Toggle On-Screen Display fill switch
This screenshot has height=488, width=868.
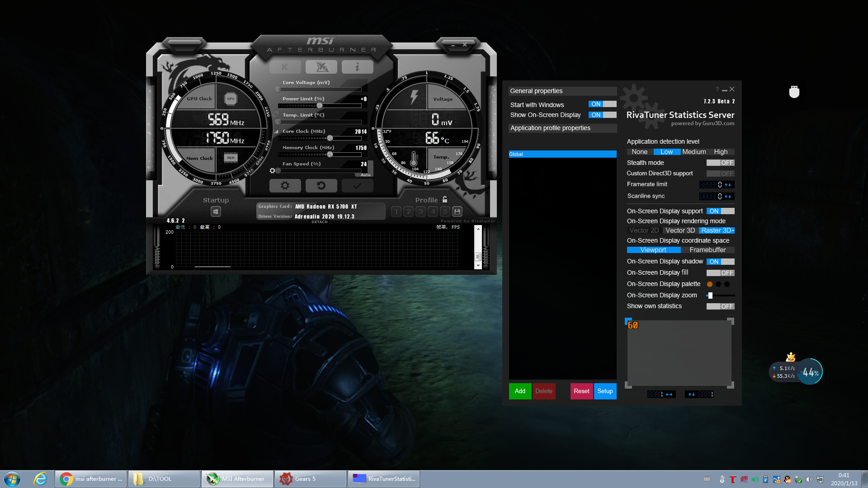721,273
